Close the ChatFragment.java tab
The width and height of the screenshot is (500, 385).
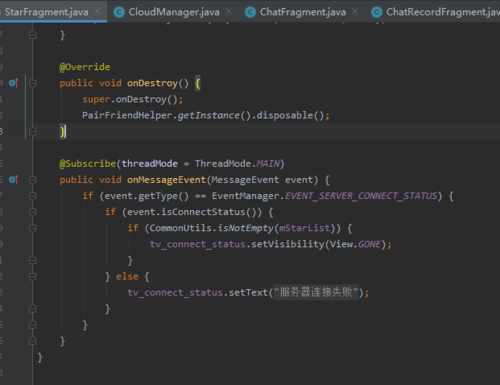click(x=355, y=12)
